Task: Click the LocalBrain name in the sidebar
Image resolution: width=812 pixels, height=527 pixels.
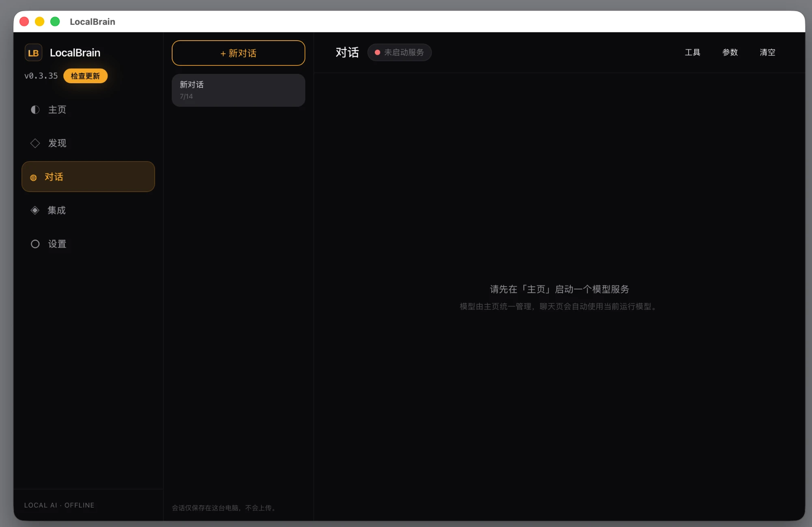Action: [x=75, y=53]
